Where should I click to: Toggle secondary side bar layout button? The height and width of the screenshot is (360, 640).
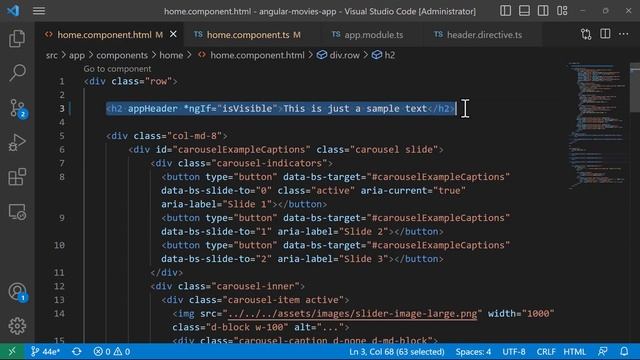(543, 11)
